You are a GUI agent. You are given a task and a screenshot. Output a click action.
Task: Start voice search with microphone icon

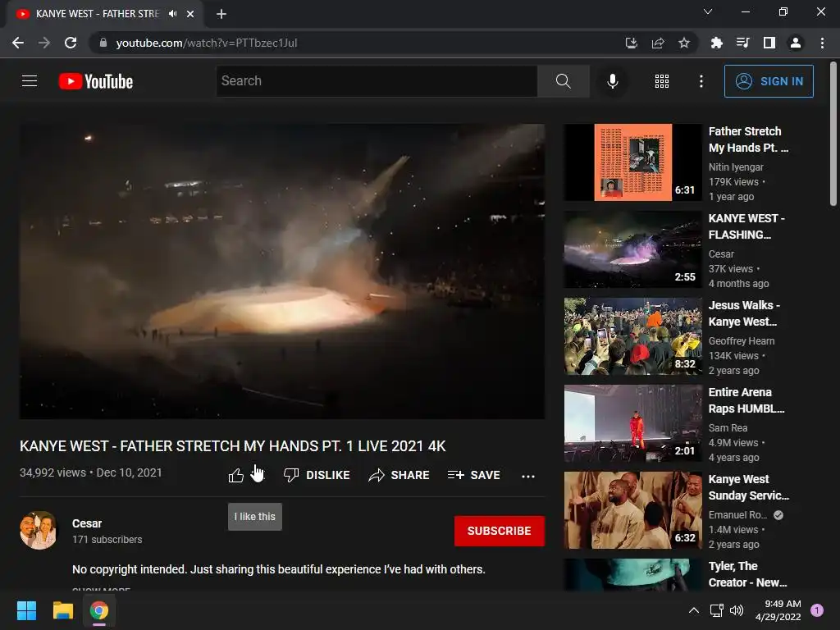[612, 81]
